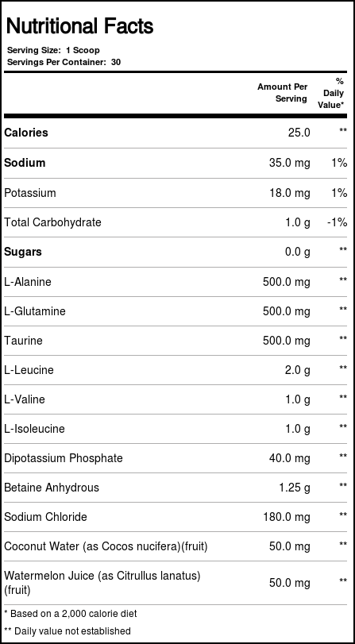Click the Sodium 35.0 mg value
355x644 pixels.
click(290, 163)
